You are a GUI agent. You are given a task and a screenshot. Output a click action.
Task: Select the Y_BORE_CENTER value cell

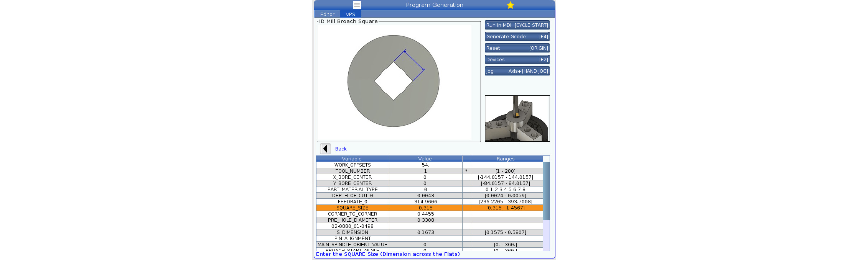pos(425,183)
